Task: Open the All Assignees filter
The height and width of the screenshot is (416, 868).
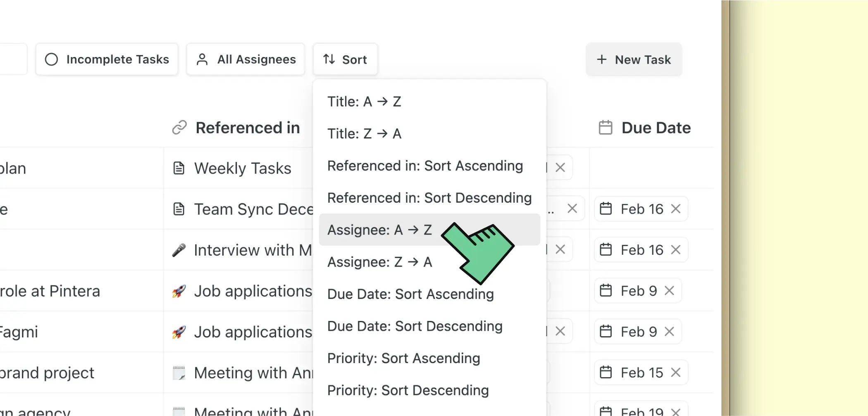Action: 246,60
